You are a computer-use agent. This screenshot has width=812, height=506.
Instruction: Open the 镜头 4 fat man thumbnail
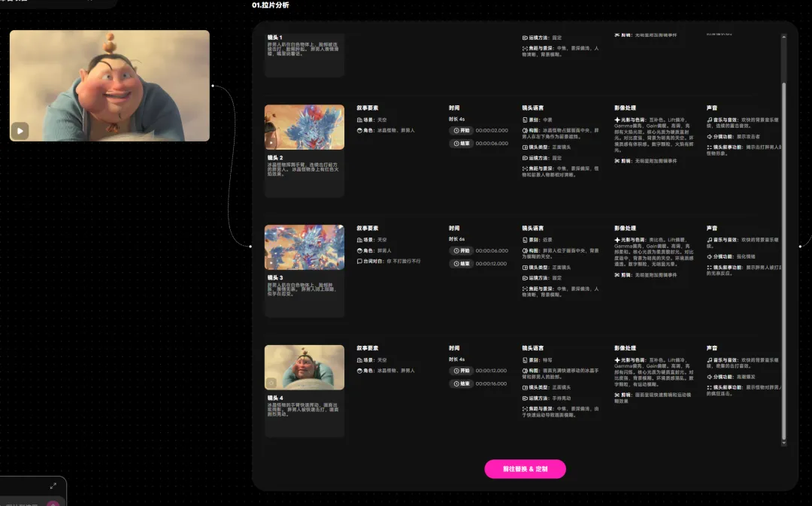[x=304, y=367]
